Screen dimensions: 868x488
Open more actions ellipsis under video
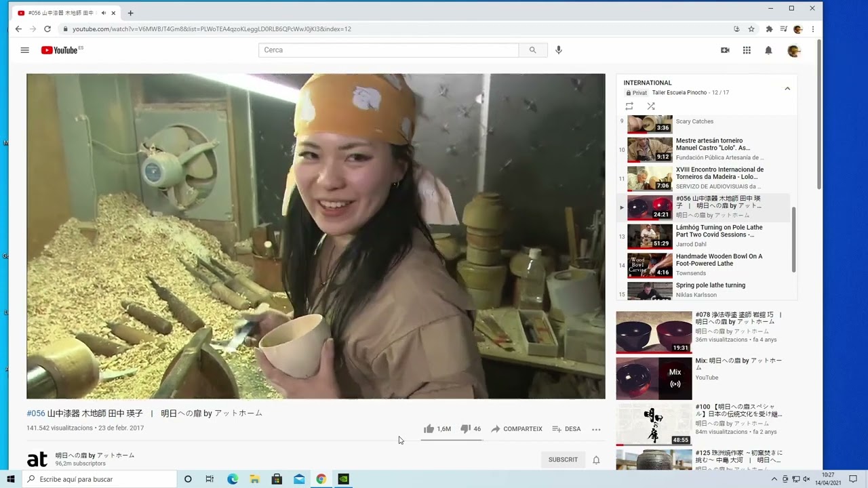(596, 429)
